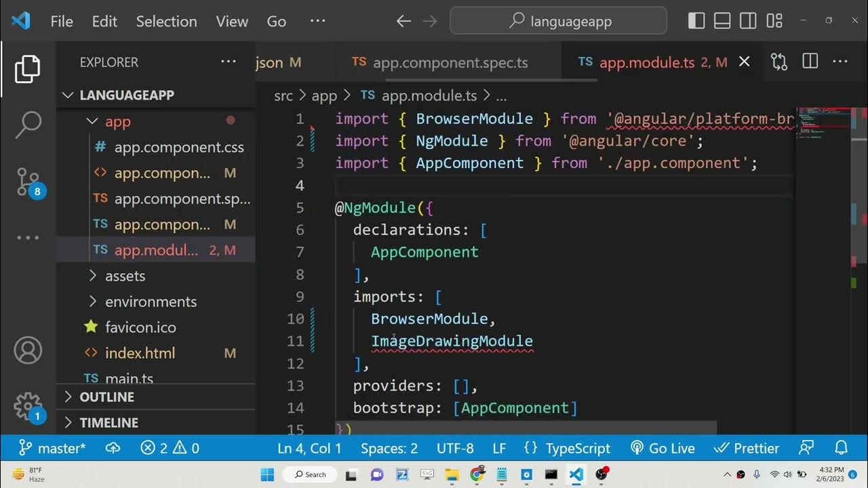Click Go Live in status bar
Viewport: 868px width, 488px height.
663,448
